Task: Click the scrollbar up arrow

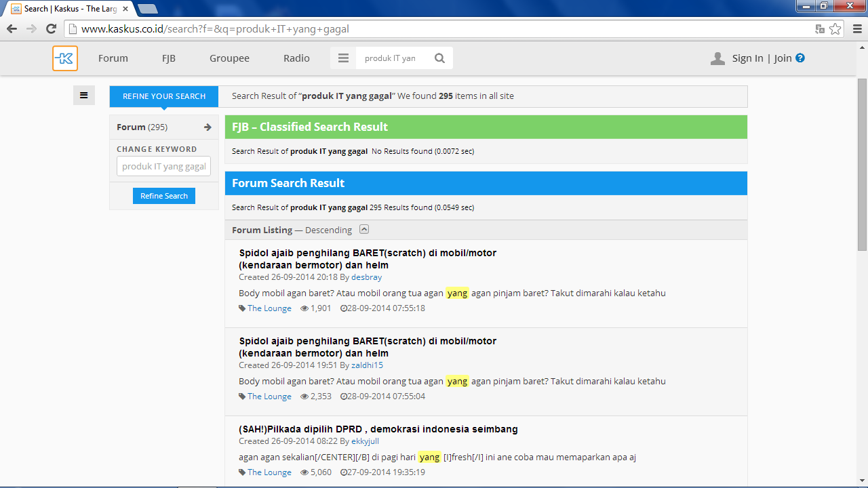Action: [x=862, y=47]
